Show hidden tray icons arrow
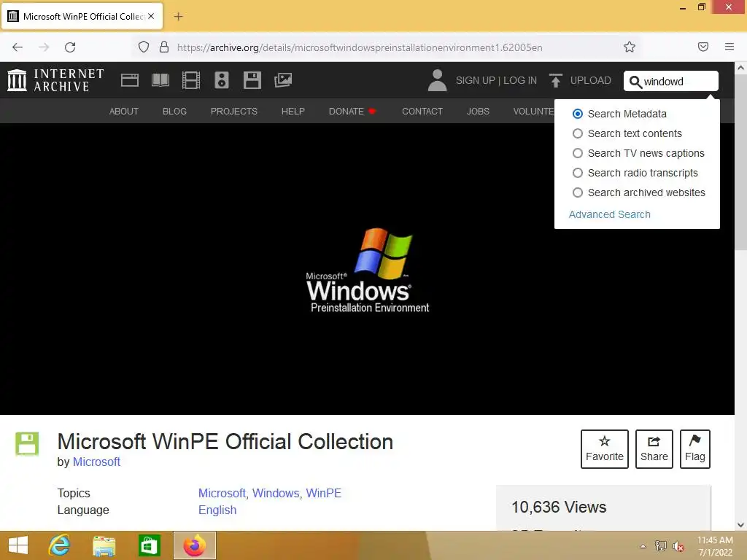 (x=643, y=546)
